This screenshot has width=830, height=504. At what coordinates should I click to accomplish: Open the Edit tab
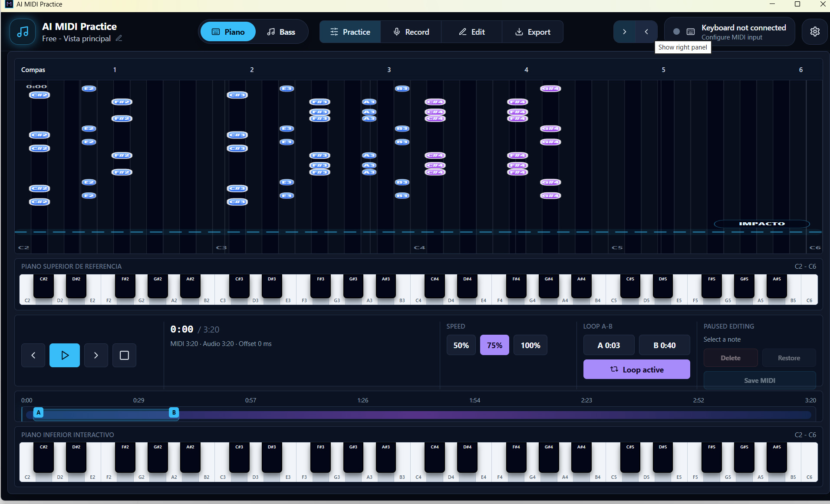(471, 32)
